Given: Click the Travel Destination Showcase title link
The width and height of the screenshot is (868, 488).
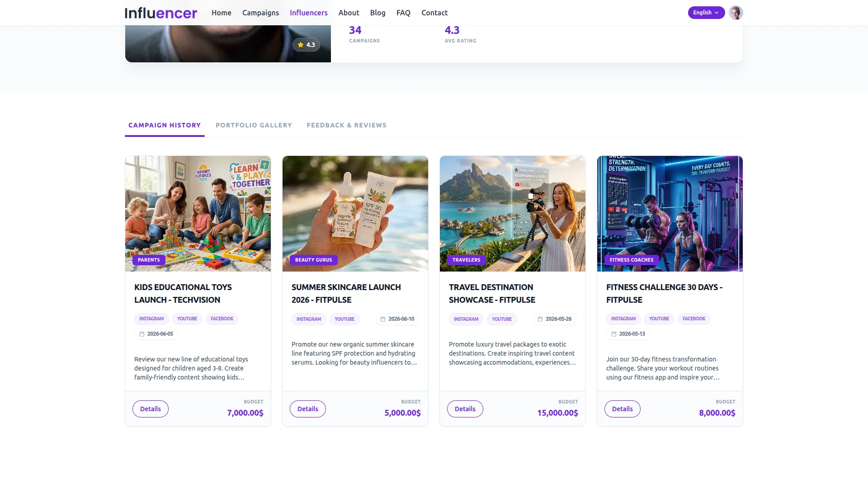Looking at the screenshot, I should tap(492, 293).
